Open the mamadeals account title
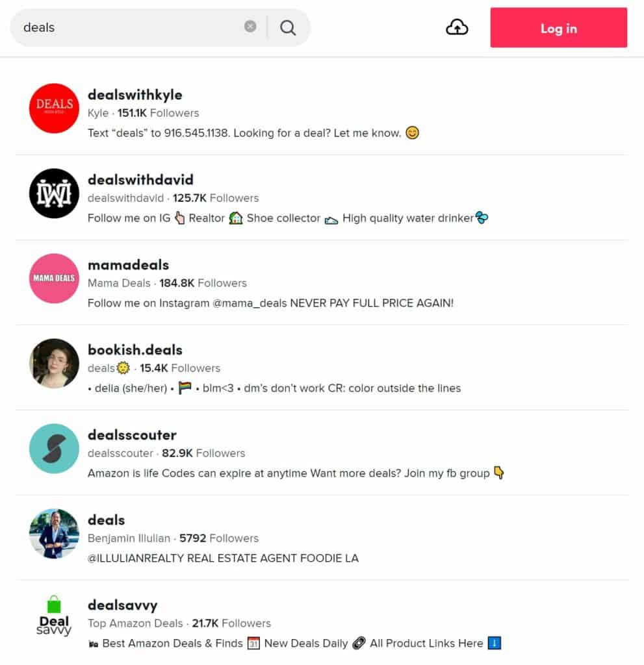Screen dimensions: 644x665 tap(128, 265)
